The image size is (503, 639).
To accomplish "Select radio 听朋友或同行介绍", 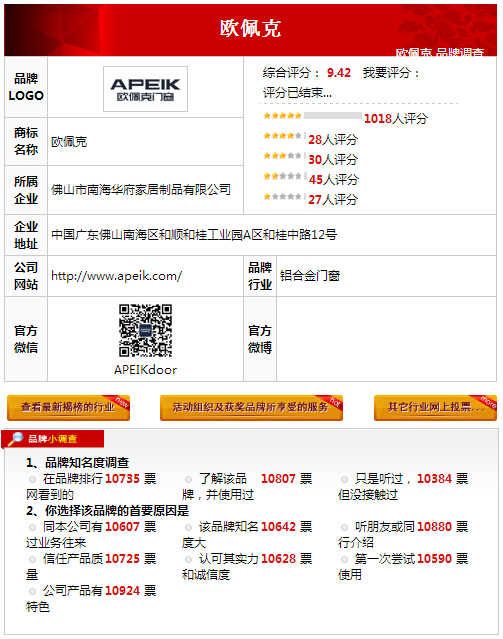I will tap(344, 527).
